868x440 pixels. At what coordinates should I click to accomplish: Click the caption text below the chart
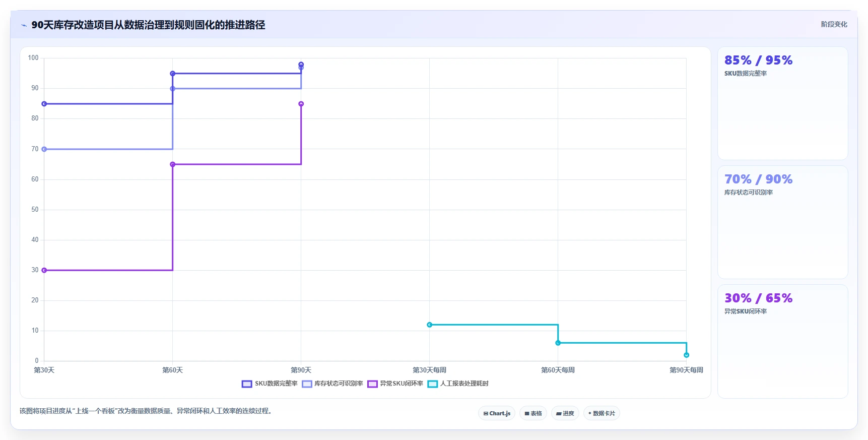(x=146, y=411)
